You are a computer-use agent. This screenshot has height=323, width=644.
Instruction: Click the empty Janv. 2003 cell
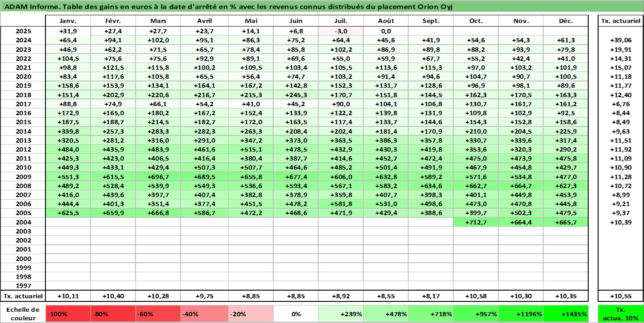tap(68, 231)
